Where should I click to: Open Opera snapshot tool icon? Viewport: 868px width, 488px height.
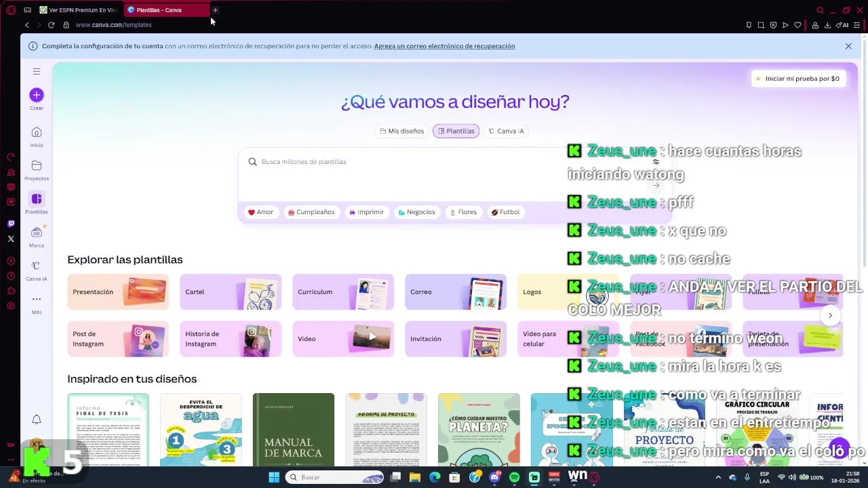pos(761,25)
